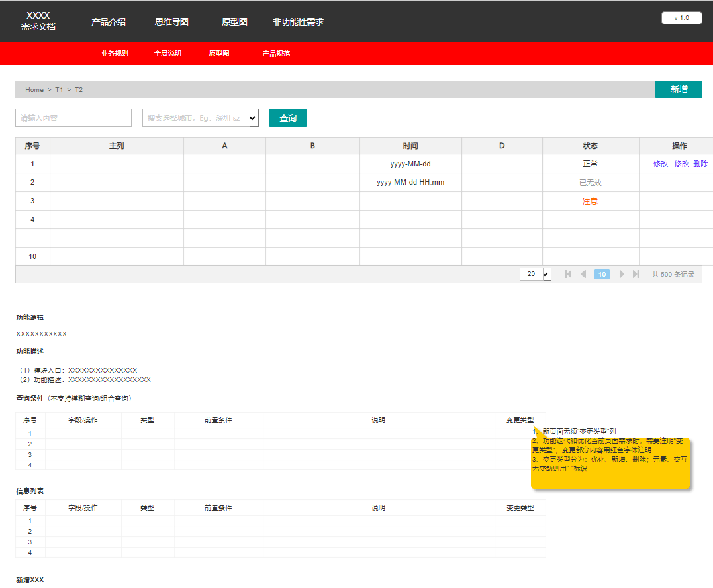This screenshot has height=588, width=713.
Task: Go to next page arrow
Action: pyautogui.click(x=622, y=274)
